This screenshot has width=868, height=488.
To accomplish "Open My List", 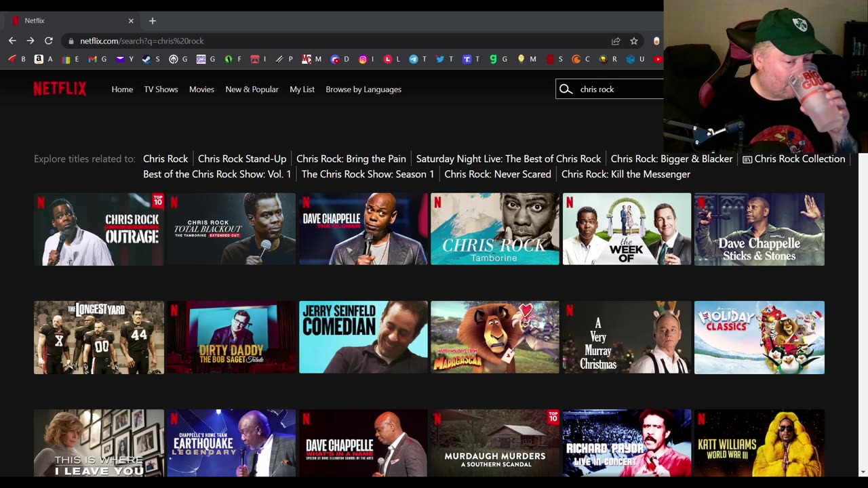I will tap(302, 89).
